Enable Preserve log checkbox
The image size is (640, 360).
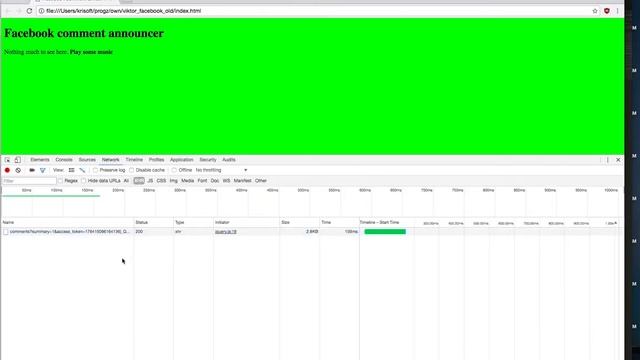click(x=95, y=170)
